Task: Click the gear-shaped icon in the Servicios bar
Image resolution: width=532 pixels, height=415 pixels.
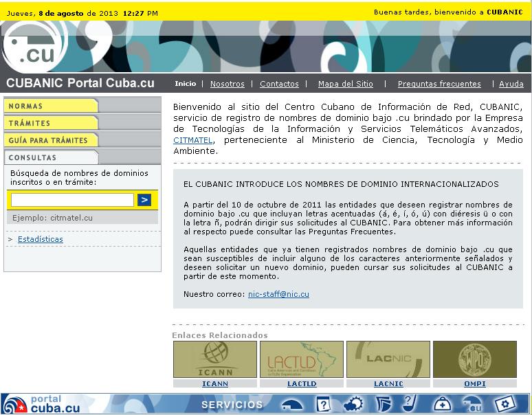Action: point(353,404)
